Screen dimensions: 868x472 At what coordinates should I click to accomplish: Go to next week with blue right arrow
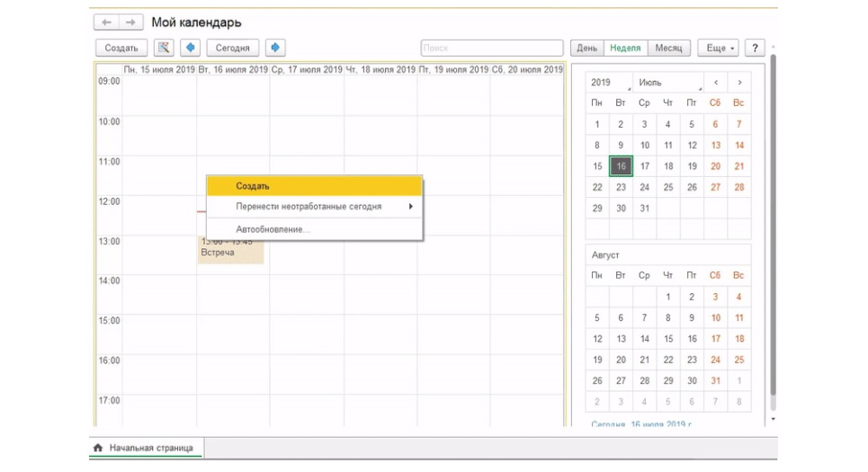point(274,48)
